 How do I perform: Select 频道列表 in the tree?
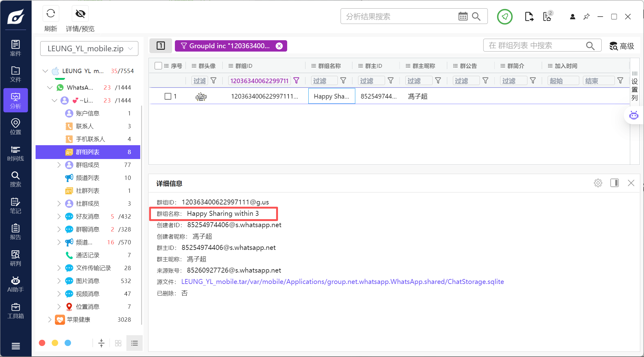[x=88, y=178]
